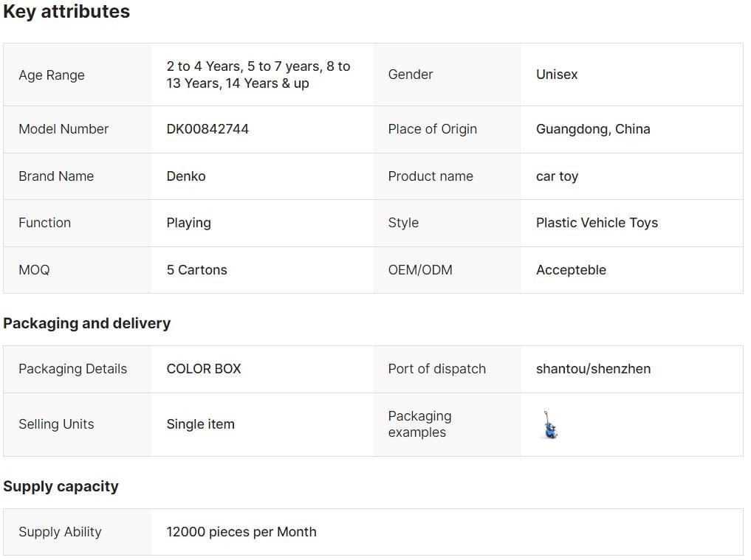Click the Playing function value
751x560 pixels.
pos(188,223)
